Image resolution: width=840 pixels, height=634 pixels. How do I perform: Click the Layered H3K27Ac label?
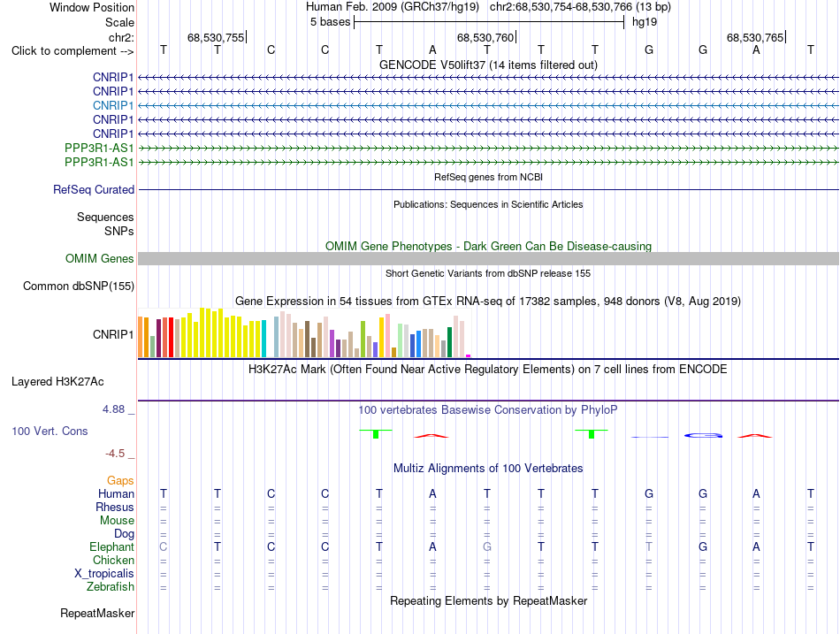(57, 382)
